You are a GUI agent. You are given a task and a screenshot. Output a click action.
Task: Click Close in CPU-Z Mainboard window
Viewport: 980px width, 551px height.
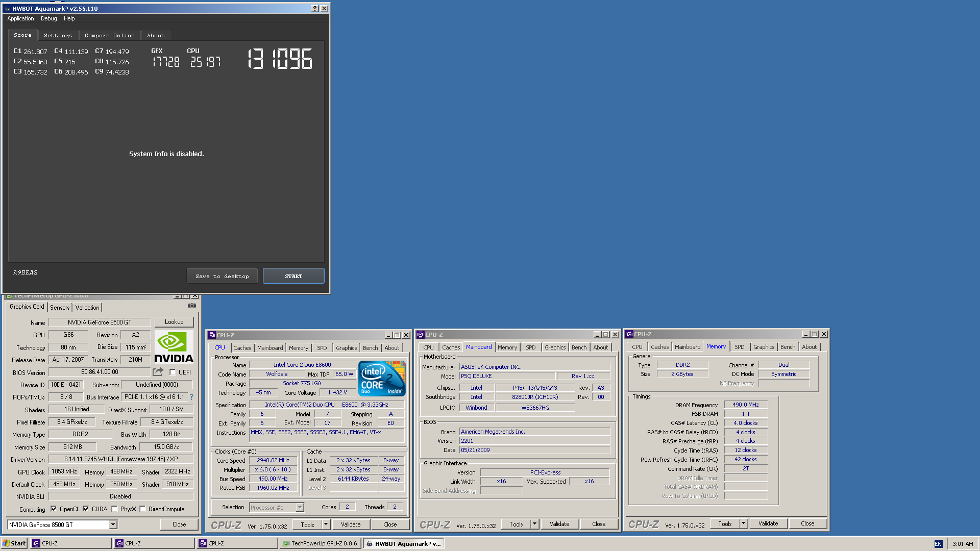coord(599,524)
